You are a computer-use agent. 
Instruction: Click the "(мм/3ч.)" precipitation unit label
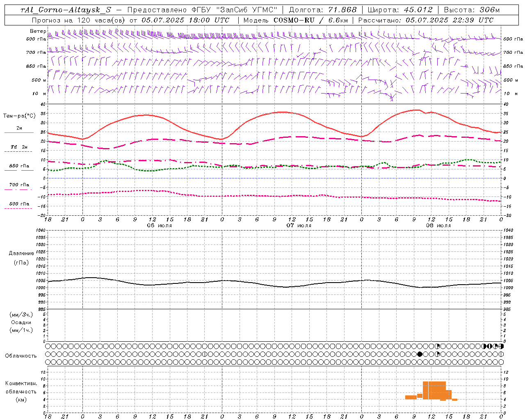21,315
